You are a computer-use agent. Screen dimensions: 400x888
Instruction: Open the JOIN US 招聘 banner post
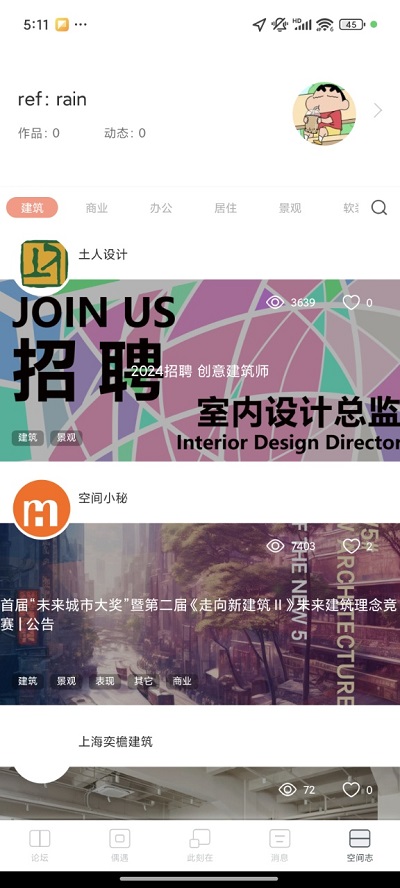pyautogui.click(x=200, y=370)
